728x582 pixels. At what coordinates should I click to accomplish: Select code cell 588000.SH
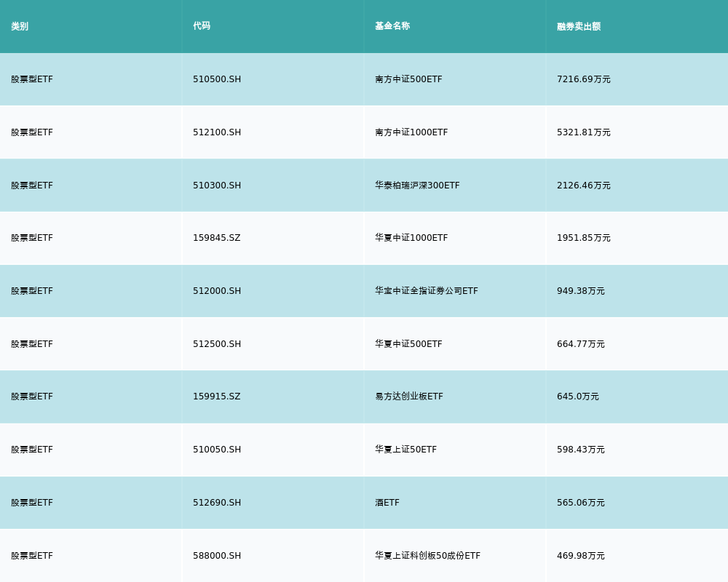pos(217,556)
